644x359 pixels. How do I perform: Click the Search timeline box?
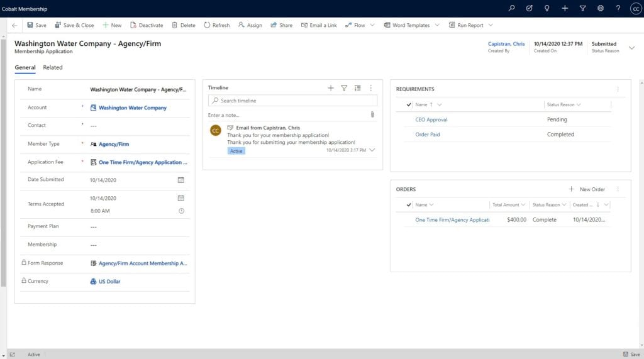292,101
